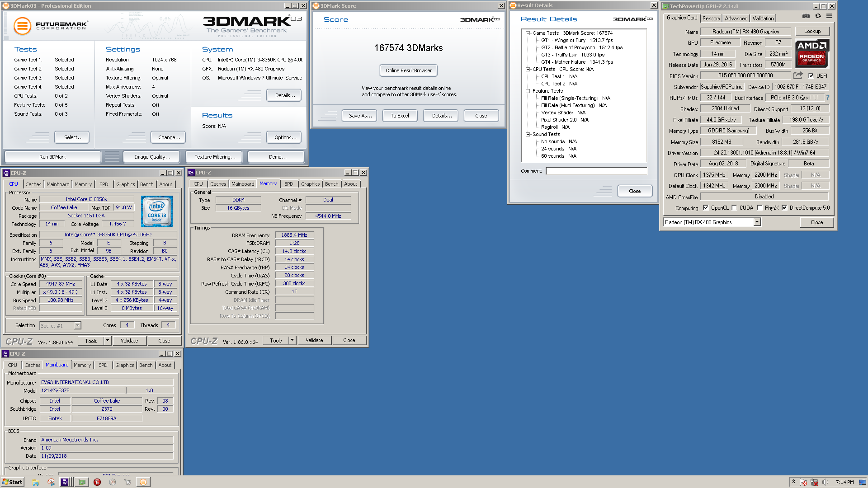Open the Validation tab in GPU-Z
The width and height of the screenshot is (868, 488).
click(763, 19)
